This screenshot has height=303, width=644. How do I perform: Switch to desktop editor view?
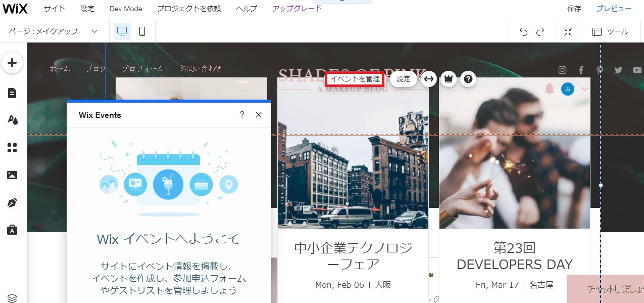pos(122,31)
